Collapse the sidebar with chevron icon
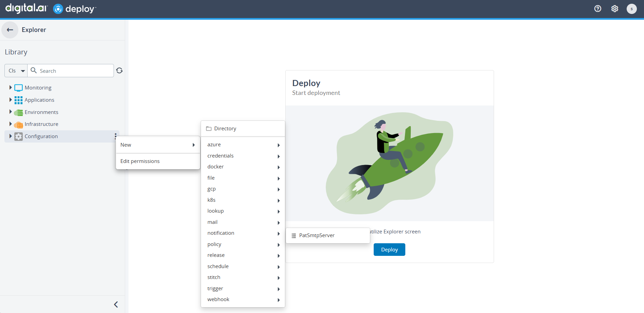Screen dimensions: 644x313 click(116, 304)
